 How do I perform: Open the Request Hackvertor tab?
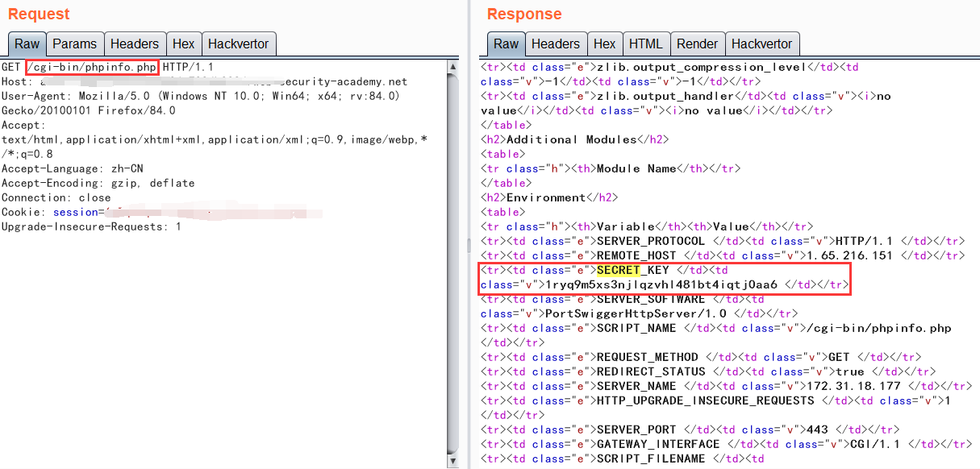point(239,44)
